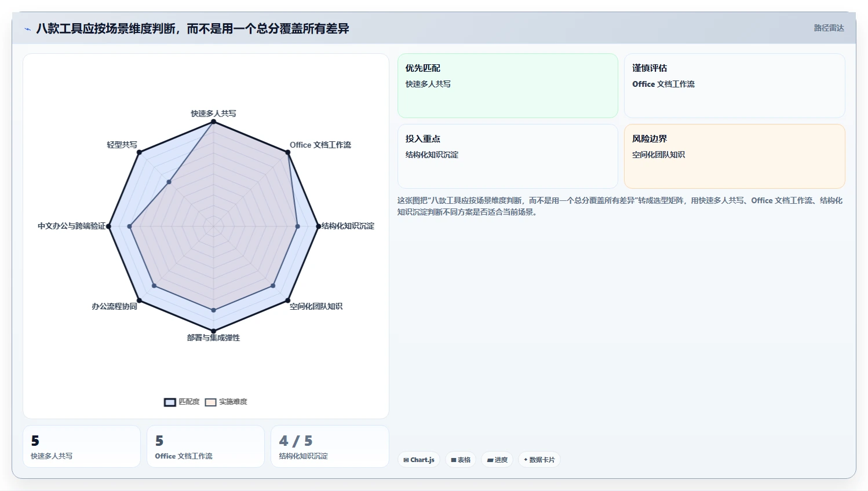Screen dimensions: 868x491
Task: Click the inner data point on 轻型共写 axis
Action: click(x=169, y=182)
